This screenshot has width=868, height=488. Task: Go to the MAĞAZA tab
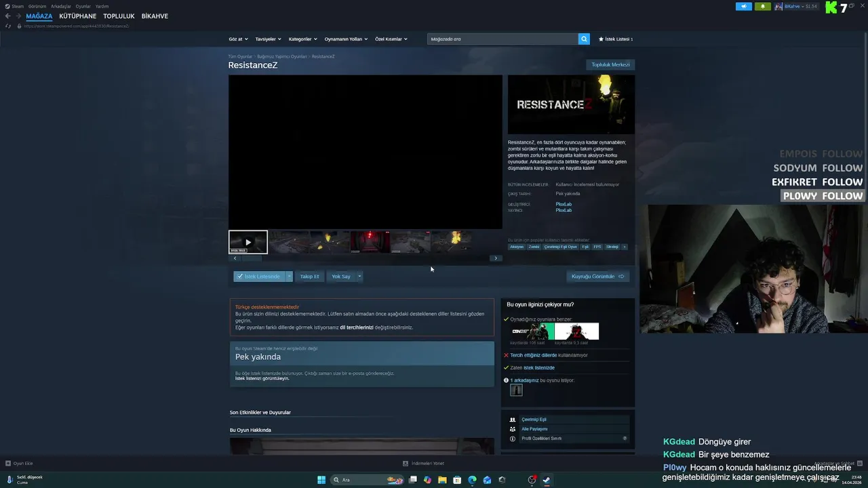click(x=39, y=16)
